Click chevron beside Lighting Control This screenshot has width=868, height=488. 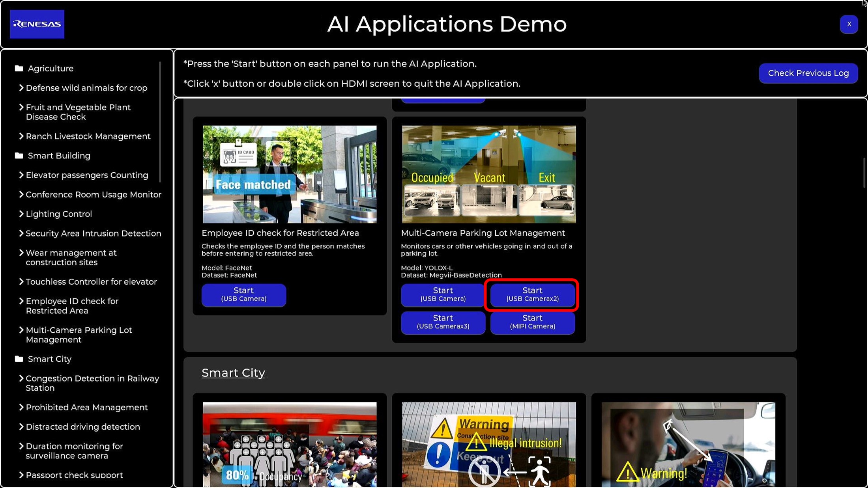point(21,214)
